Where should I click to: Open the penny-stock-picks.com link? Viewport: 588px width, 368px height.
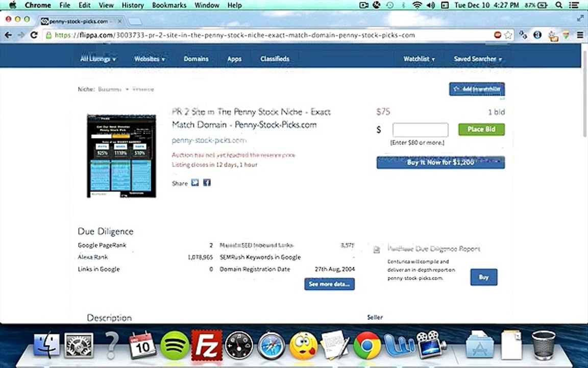(209, 141)
